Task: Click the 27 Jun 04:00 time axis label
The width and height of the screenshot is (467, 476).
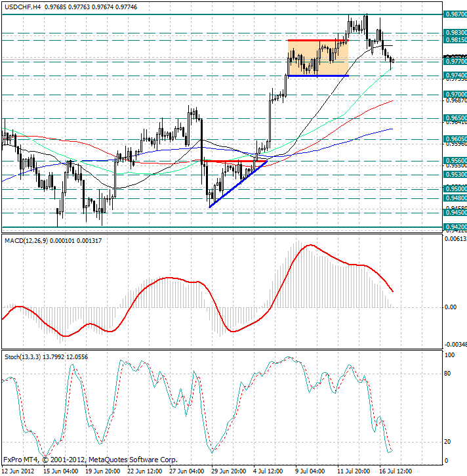Action: [x=186, y=471]
